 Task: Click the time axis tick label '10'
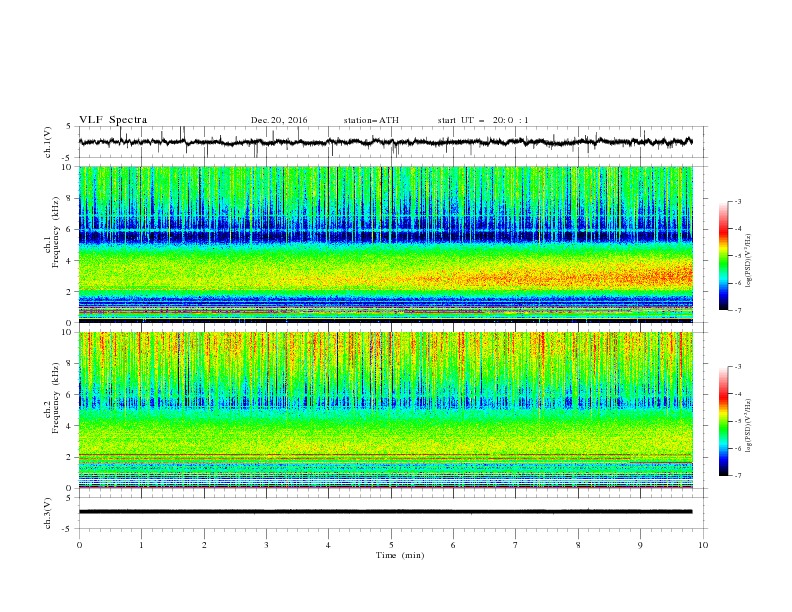[703, 545]
